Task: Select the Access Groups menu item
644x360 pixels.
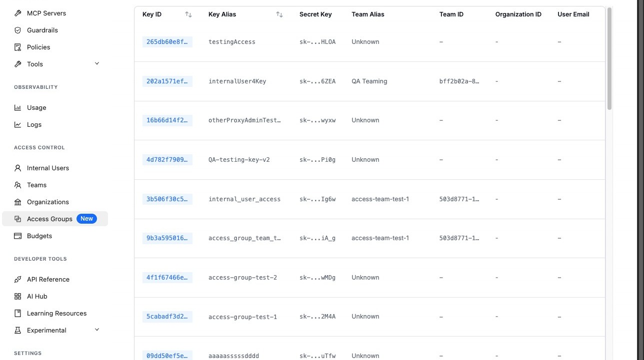Action: (x=49, y=219)
